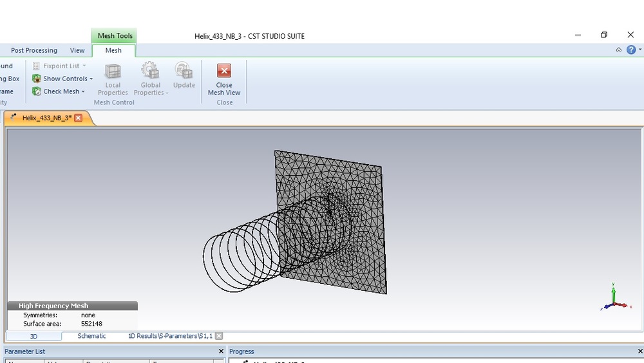This screenshot has width=644, height=363.
Task: Click the Show Controls icon
Action: [x=37, y=79]
